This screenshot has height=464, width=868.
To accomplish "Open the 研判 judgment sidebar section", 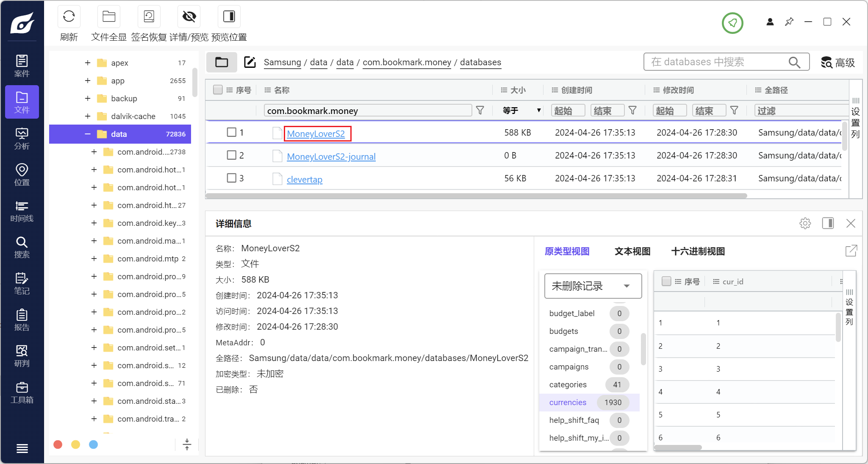I will [x=22, y=356].
